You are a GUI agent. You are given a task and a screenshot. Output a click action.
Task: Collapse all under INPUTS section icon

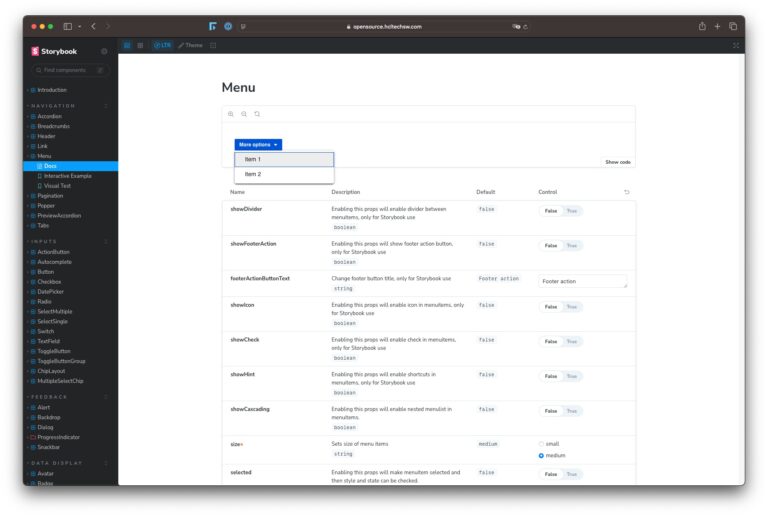point(106,242)
